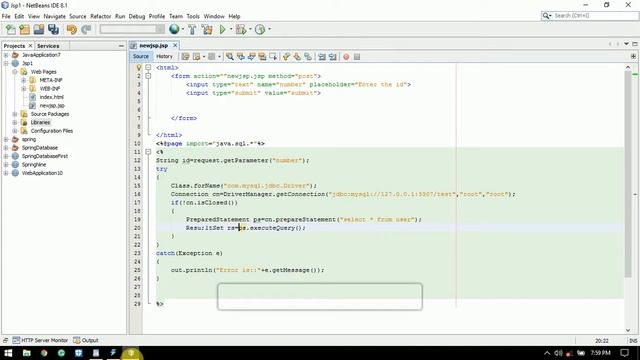Select the Projects tab
Image resolution: width=640 pixels, height=360 pixels.
[x=14, y=46]
